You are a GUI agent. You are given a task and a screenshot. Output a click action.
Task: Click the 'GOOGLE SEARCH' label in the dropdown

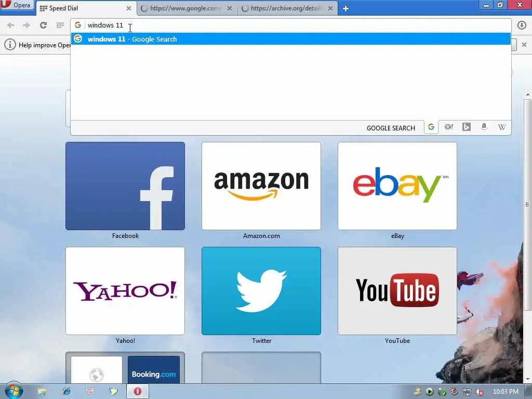pyautogui.click(x=391, y=128)
